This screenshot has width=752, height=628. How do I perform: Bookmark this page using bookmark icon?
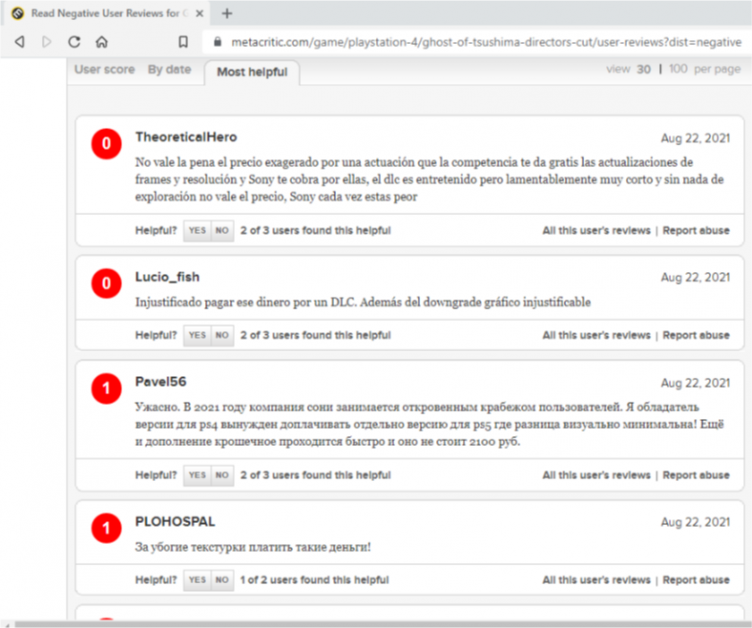182,42
